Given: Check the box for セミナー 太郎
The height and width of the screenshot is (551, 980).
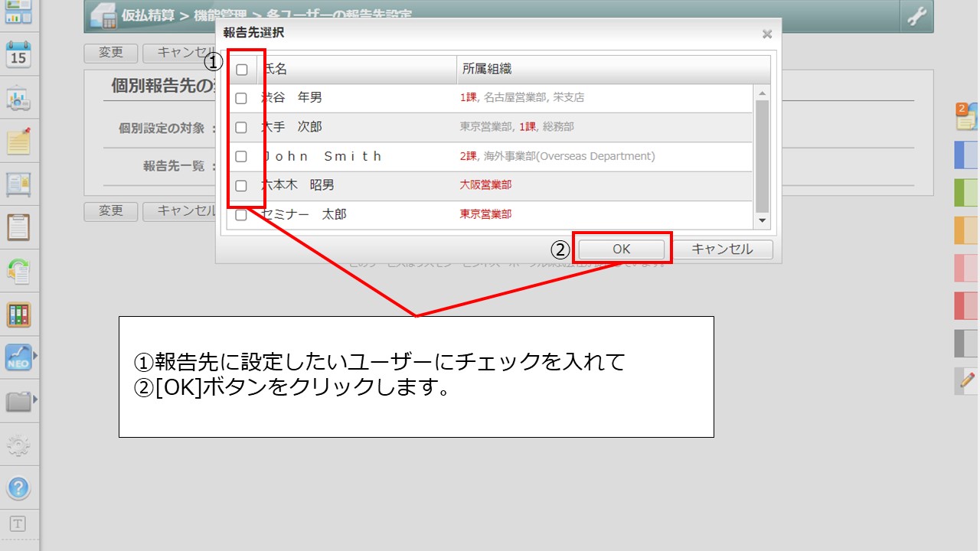Looking at the screenshot, I should coord(241,215).
